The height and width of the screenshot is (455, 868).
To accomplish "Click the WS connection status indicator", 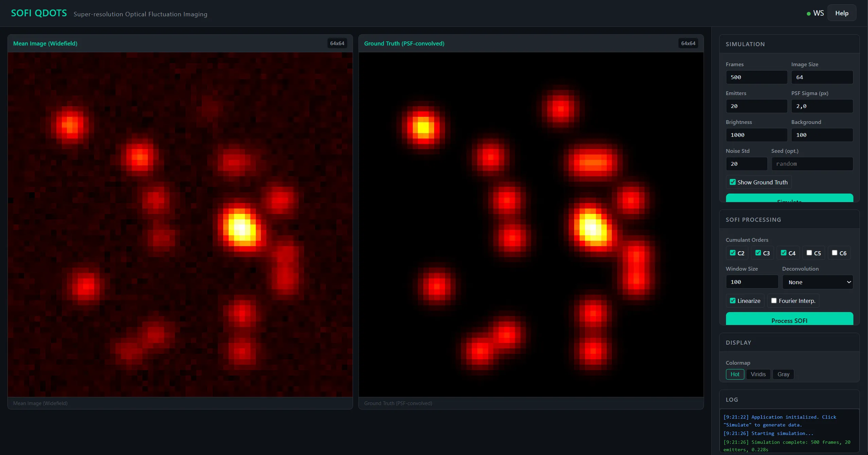I will (x=815, y=13).
